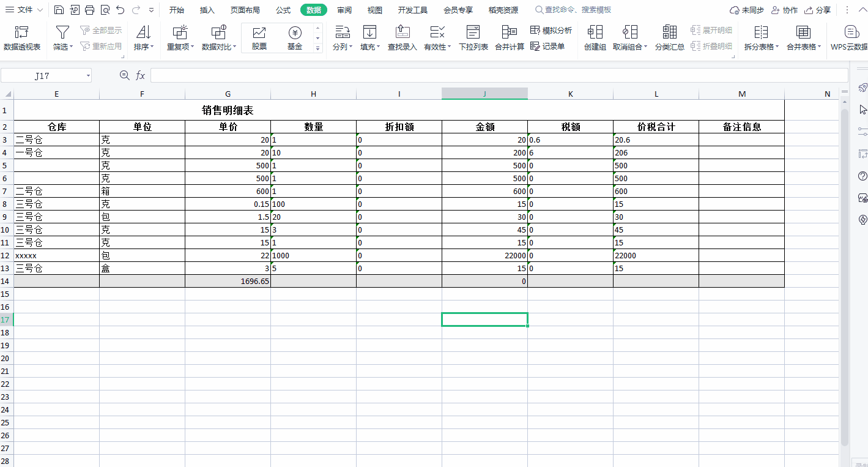Open the help question mark in sidebar

click(863, 176)
